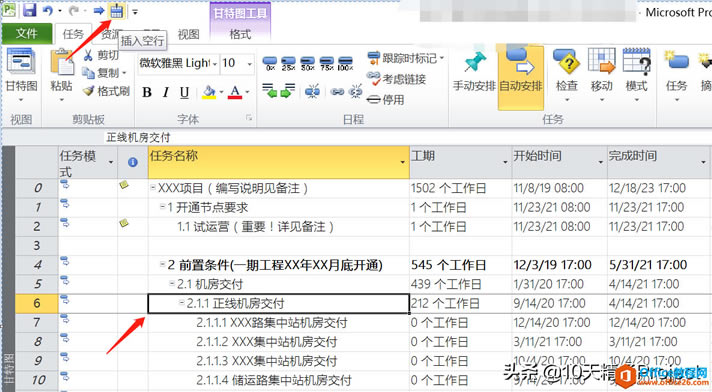Image resolution: width=712 pixels, height=392 pixels.
Task: Toggle bold formatting
Action: (x=147, y=92)
